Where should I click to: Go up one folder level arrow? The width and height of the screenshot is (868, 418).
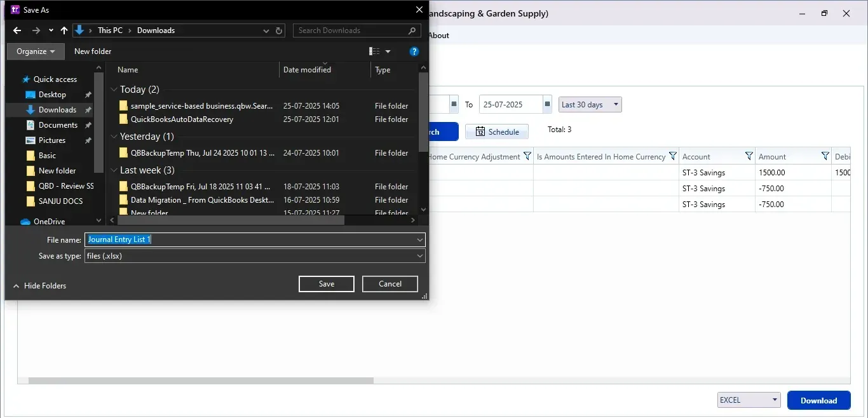(x=64, y=30)
